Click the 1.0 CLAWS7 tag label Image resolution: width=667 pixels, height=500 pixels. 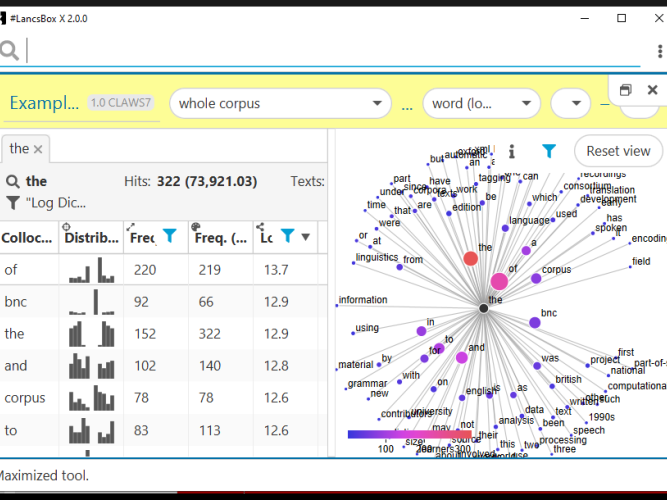point(121,103)
